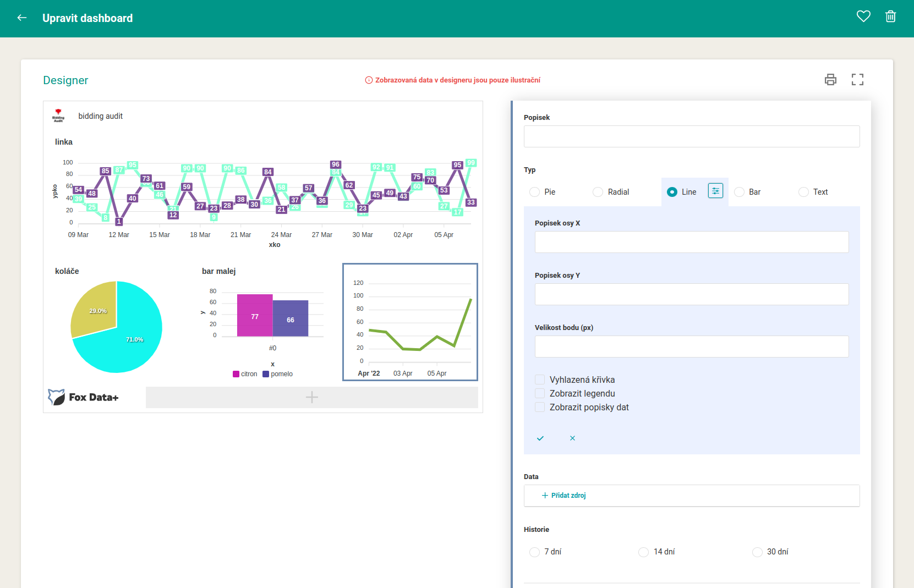Cancel settings with X icon
Image resolution: width=914 pixels, height=588 pixels.
click(x=572, y=438)
